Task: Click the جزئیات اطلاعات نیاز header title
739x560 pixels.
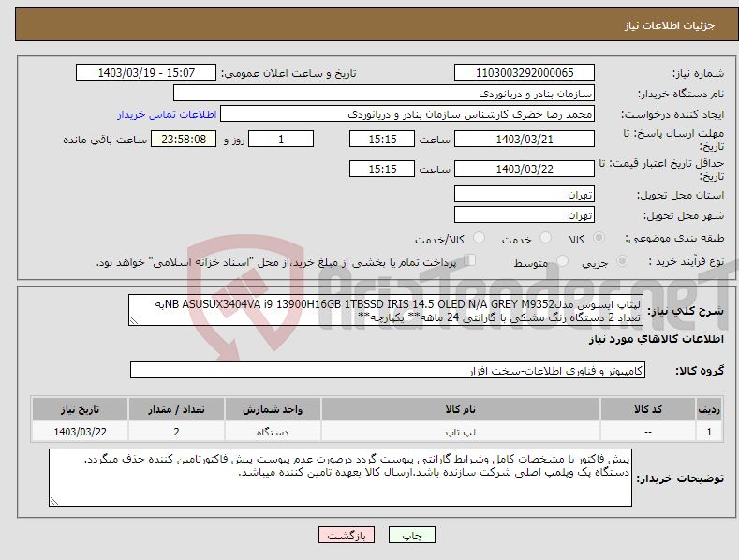Action: pyautogui.click(x=670, y=25)
